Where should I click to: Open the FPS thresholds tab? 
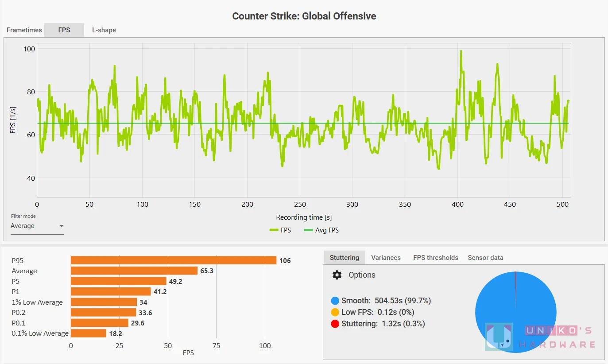tap(436, 257)
